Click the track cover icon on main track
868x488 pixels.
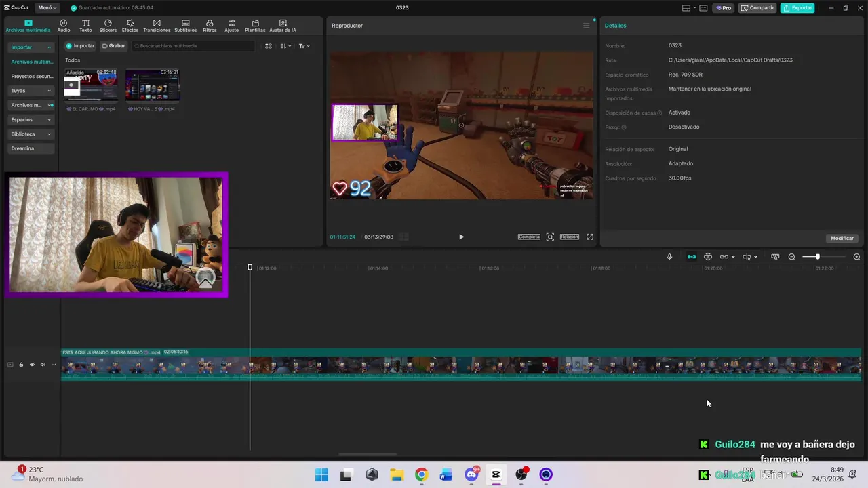pos(10,365)
